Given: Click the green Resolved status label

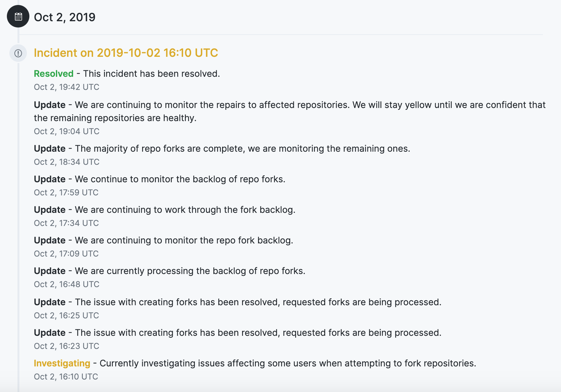Looking at the screenshot, I should (54, 74).
